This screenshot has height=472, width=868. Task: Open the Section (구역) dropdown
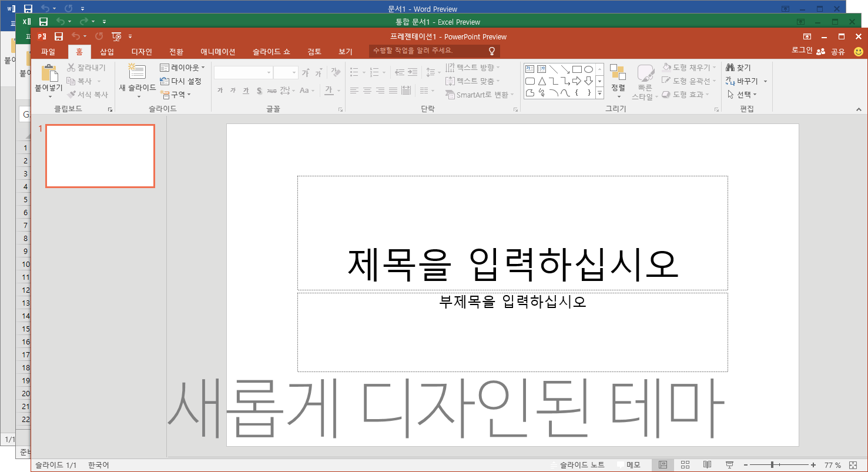(x=175, y=94)
